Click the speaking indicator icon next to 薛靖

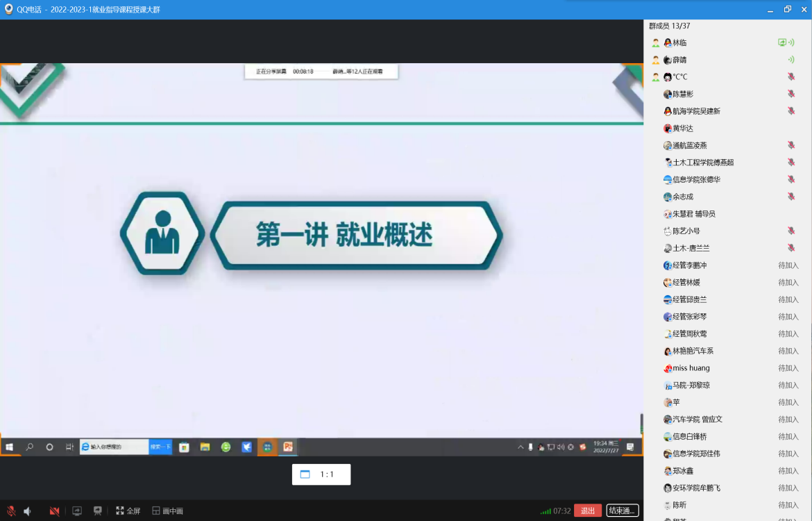(790, 60)
